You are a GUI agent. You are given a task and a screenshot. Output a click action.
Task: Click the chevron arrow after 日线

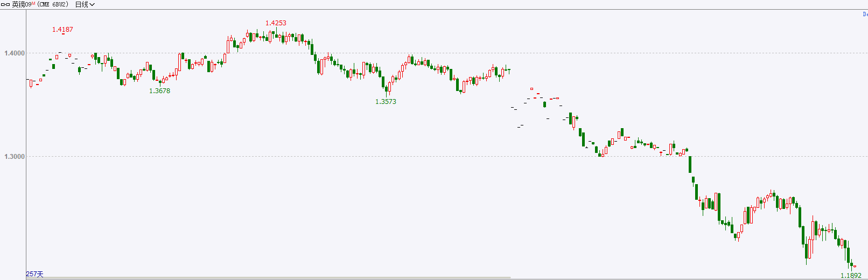point(92,4)
